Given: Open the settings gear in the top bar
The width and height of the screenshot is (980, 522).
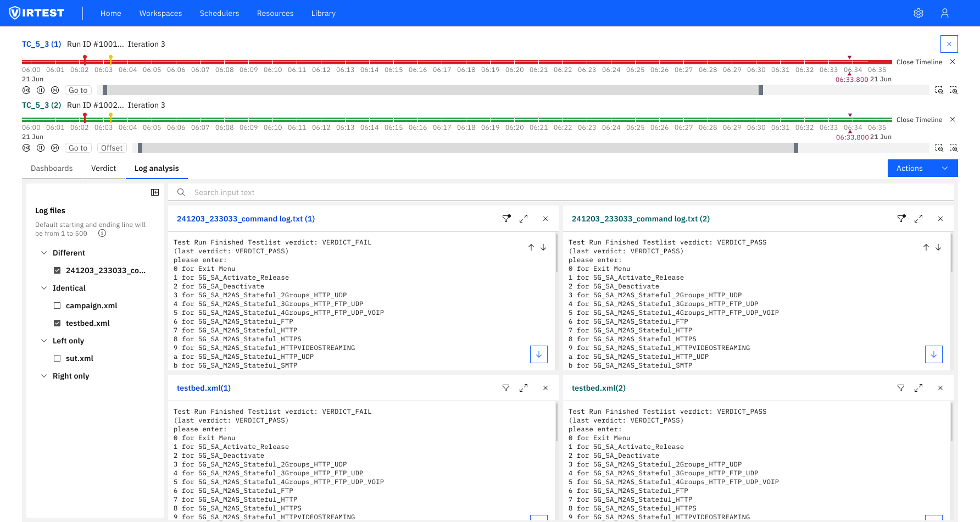Looking at the screenshot, I should click(x=918, y=13).
